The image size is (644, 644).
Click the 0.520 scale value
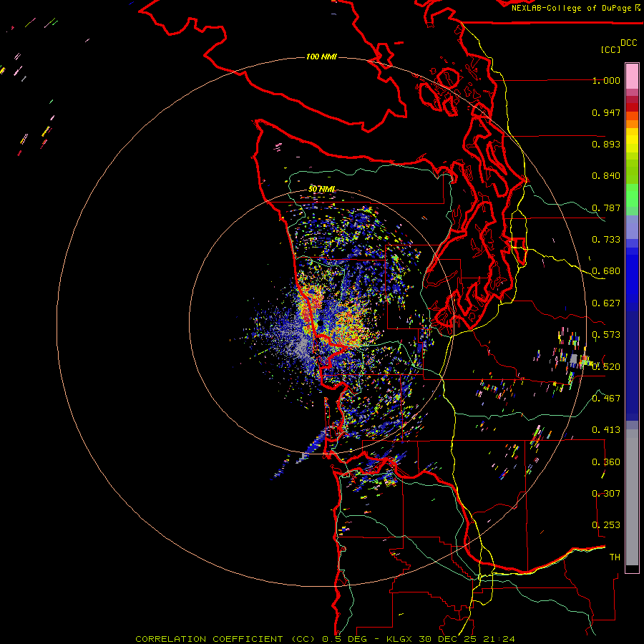606,366
